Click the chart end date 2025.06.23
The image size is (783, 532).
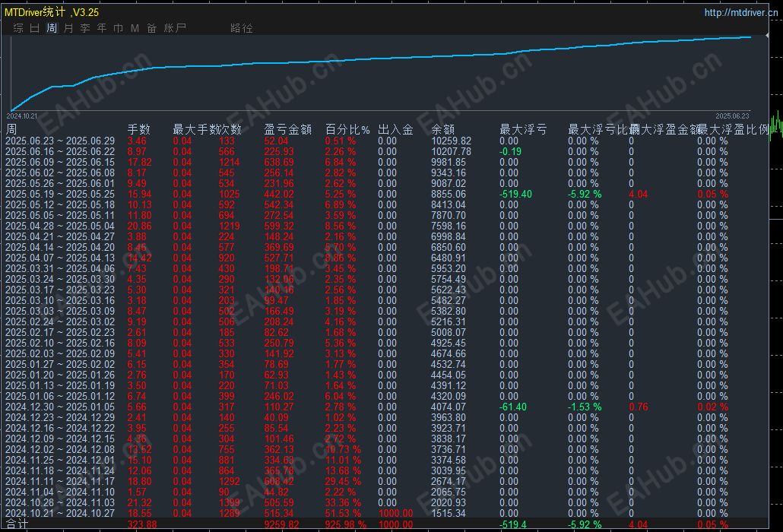[732, 116]
